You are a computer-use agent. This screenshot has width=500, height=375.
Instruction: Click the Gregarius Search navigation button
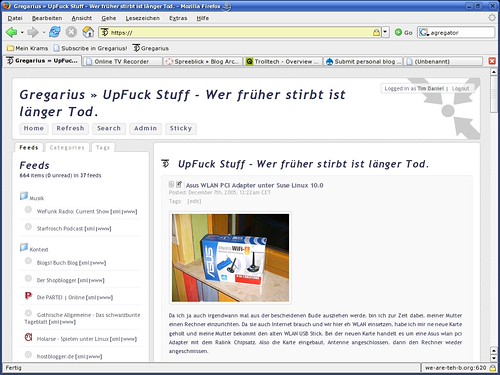(x=109, y=128)
